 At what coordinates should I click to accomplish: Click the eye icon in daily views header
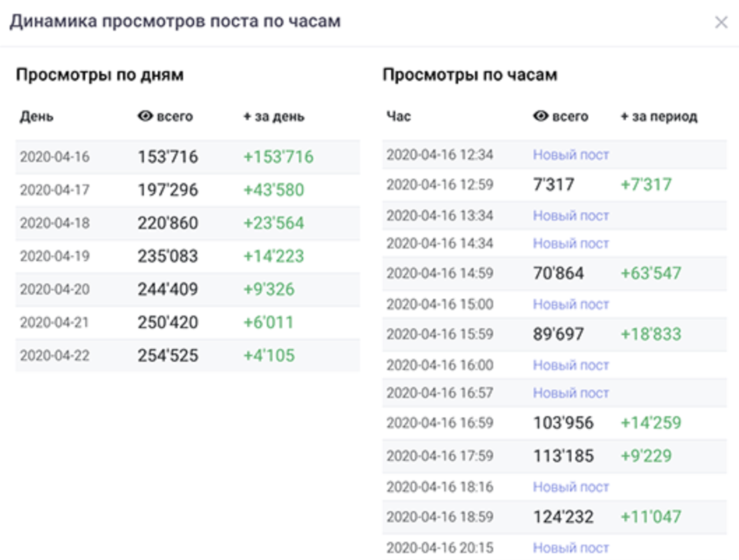145,117
